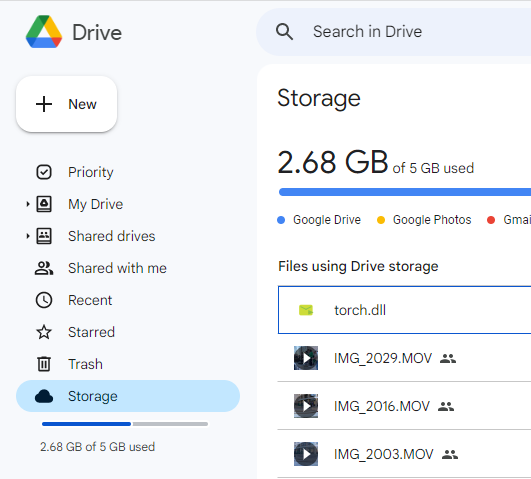Click the Search in Drive field

393,32
